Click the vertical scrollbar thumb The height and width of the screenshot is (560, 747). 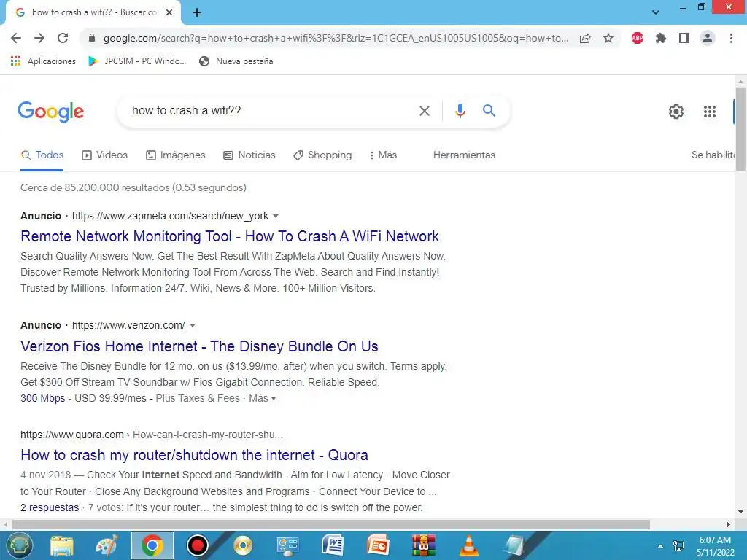point(740,128)
